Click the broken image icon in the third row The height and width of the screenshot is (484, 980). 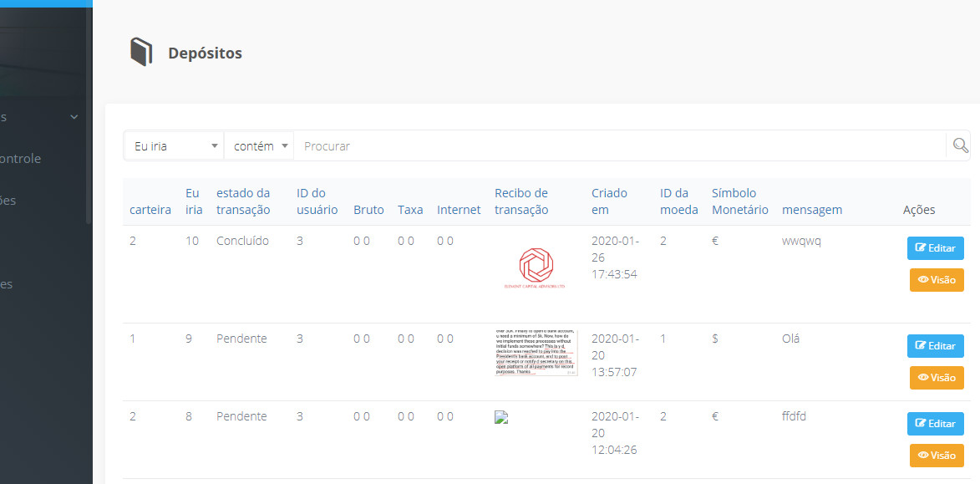[x=500, y=416]
